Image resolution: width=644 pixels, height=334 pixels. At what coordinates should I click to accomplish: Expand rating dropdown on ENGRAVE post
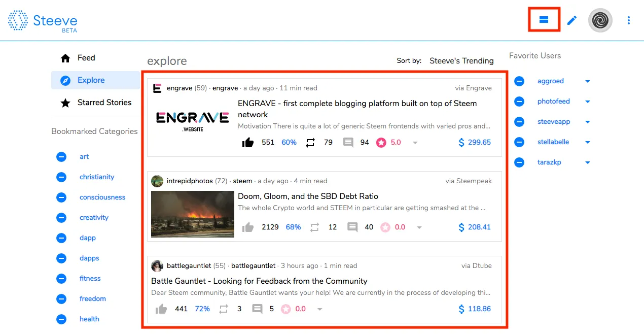point(415,143)
